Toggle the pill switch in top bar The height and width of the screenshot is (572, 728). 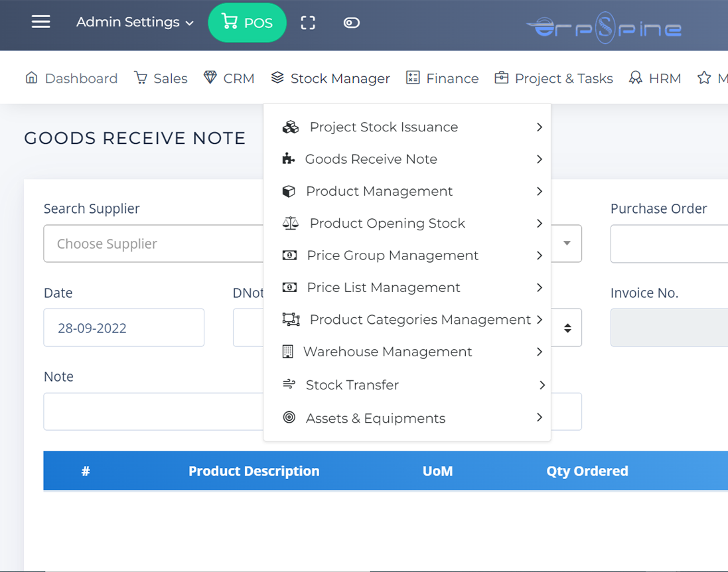point(351,23)
